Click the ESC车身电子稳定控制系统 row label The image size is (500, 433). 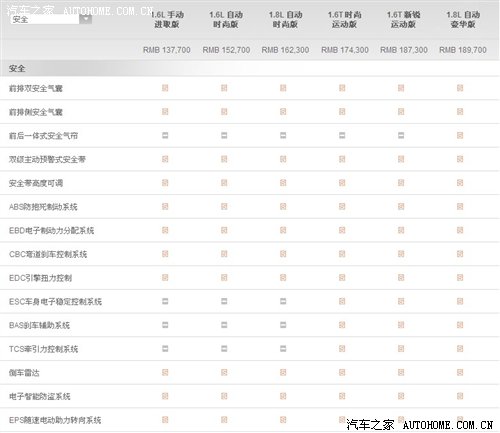[55, 302]
